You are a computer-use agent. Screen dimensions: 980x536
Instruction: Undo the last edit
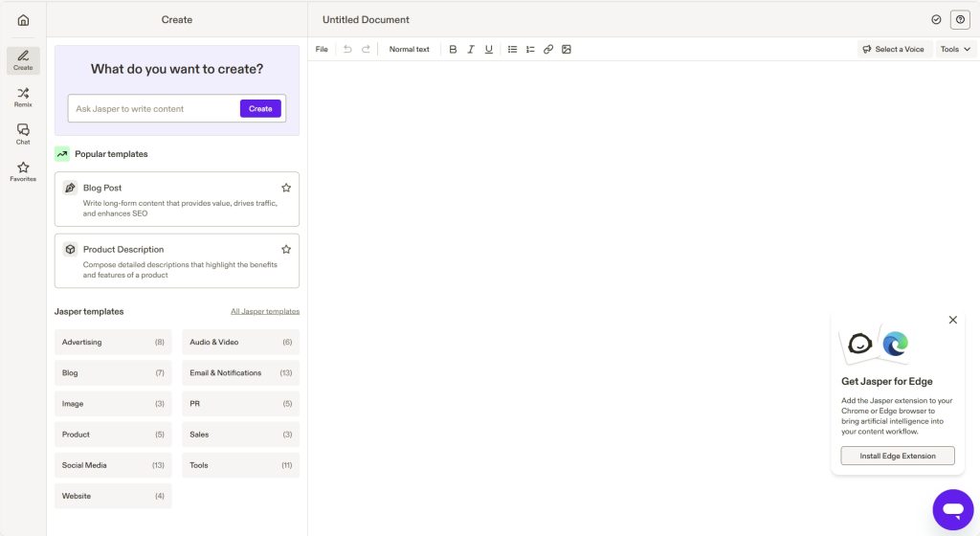pyautogui.click(x=347, y=50)
